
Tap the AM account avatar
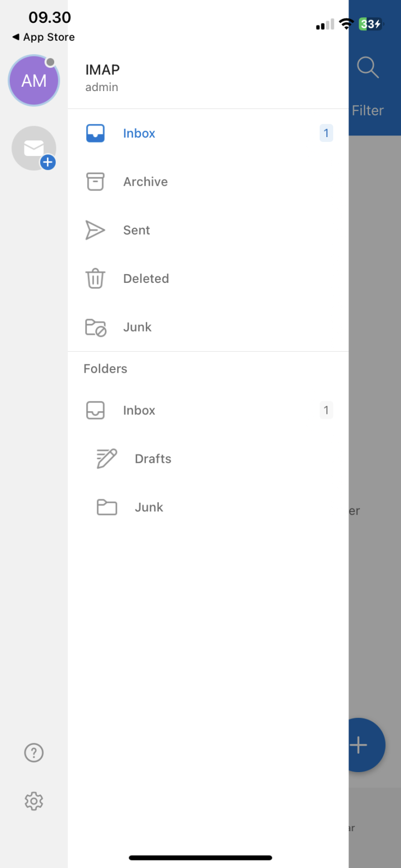tap(34, 80)
